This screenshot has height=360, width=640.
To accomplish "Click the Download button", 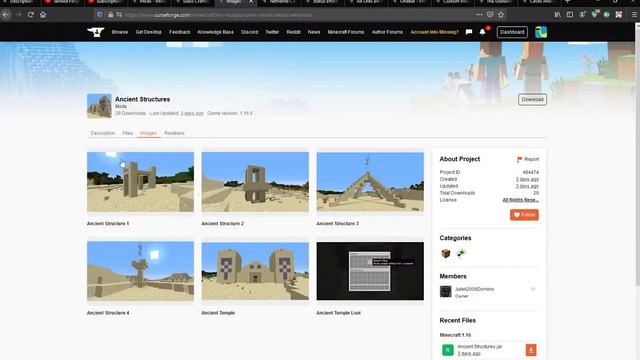I will pyautogui.click(x=532, y=99).
